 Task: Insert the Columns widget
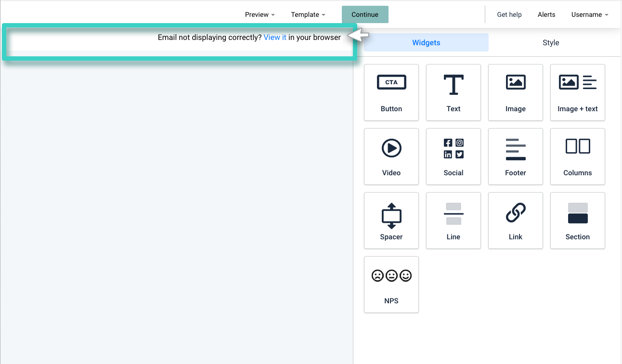[578, 156]
